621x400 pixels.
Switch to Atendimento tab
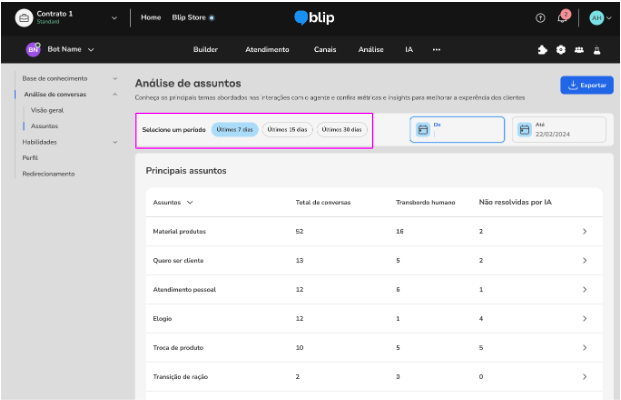267,50
